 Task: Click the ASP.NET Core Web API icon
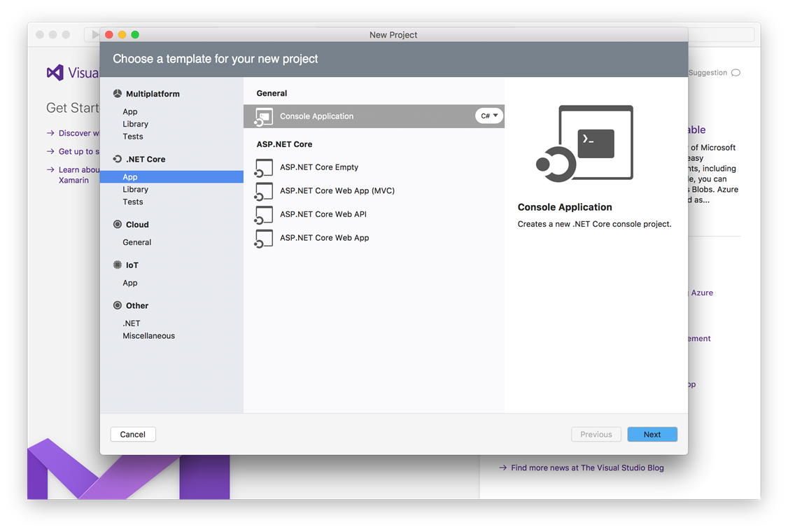pyautogui.click(x=264, y=215)
